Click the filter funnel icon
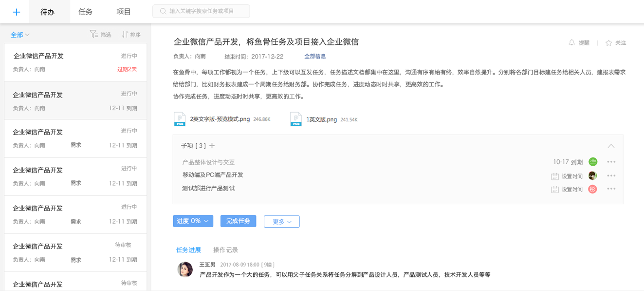The width and height of the screenshot is (644, 291). pyautogui.click(x=93, y=34)
